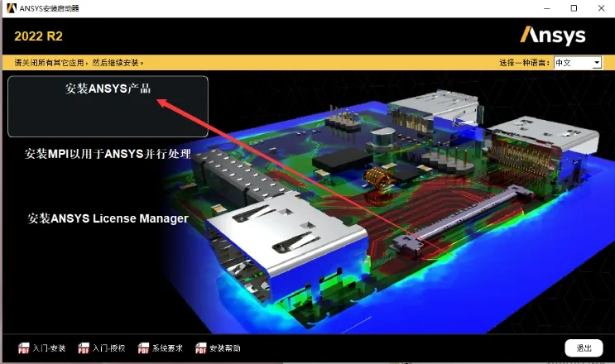The image size is (615, 364).
Task: Click the 入门-安装 link text
Action: click(49, 348)
